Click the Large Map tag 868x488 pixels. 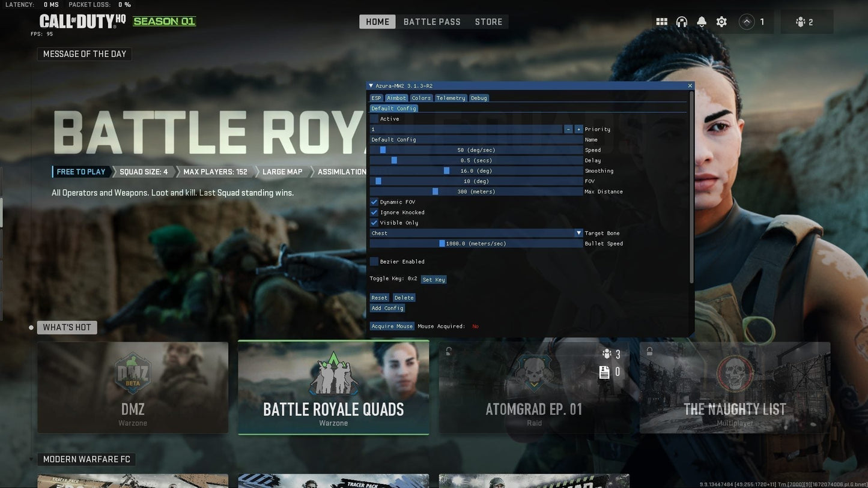[282, 172]
